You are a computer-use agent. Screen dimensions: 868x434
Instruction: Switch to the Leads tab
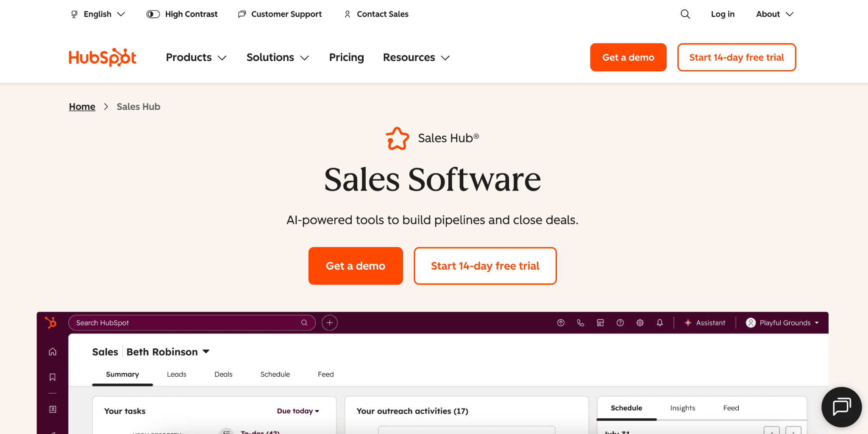pyautogui.click(x=176, y=374)
